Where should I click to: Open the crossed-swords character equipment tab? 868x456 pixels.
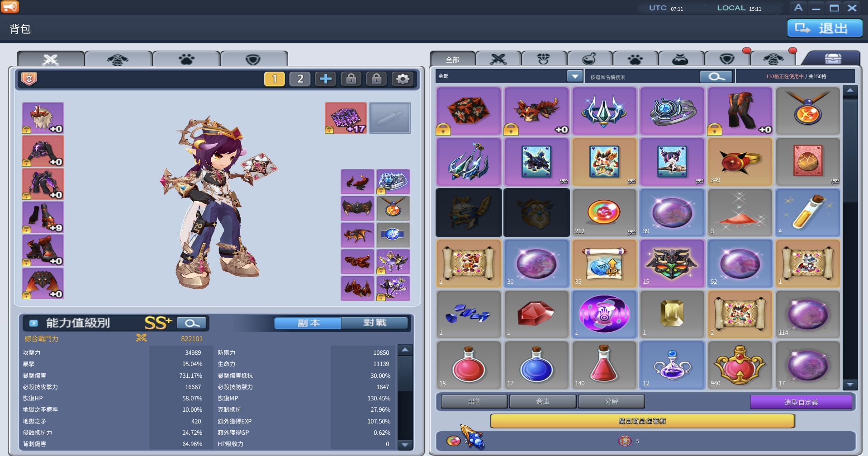click(x=51, y=59)
